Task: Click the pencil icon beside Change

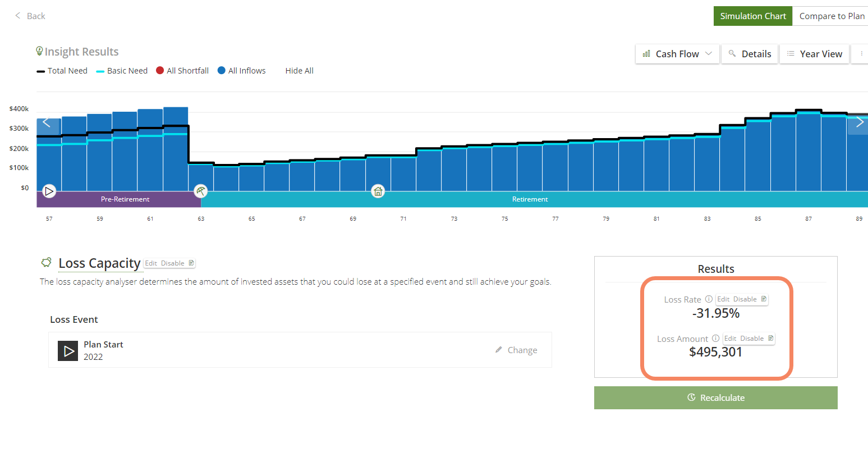Action: pyautogui.click(x=498, y=350)
